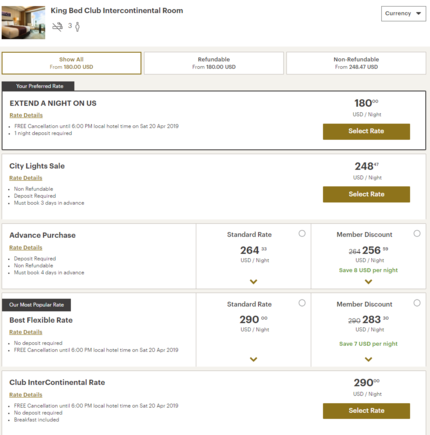Open Rate Details for City Lights Sale

click(x=26, y=178)
